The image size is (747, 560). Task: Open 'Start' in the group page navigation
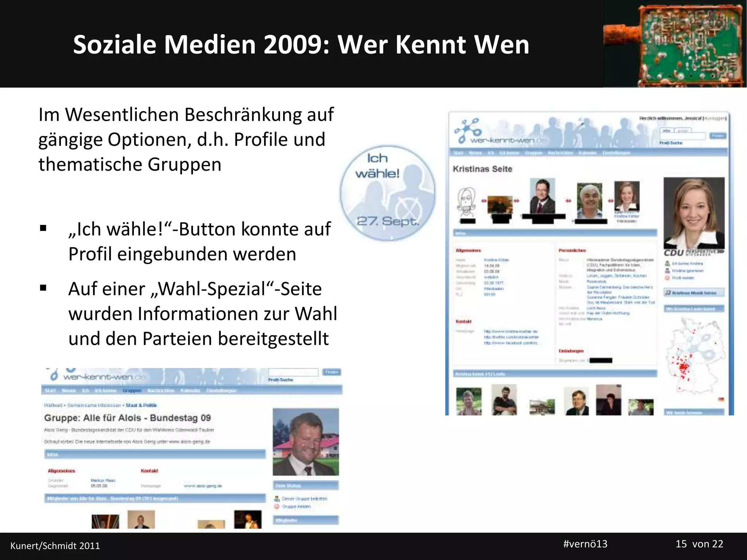(50, 390)
